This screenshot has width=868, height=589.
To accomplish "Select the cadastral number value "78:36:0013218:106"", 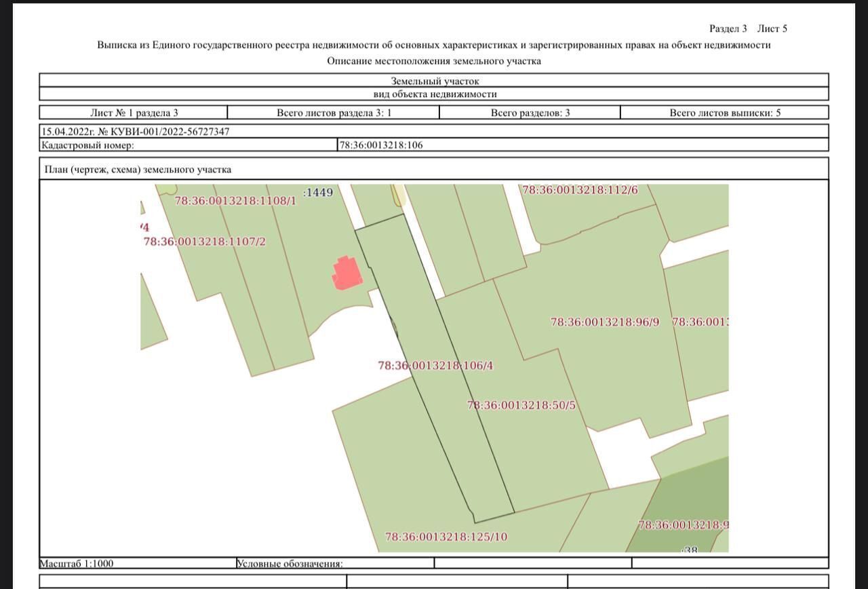I will pos(381,145).
